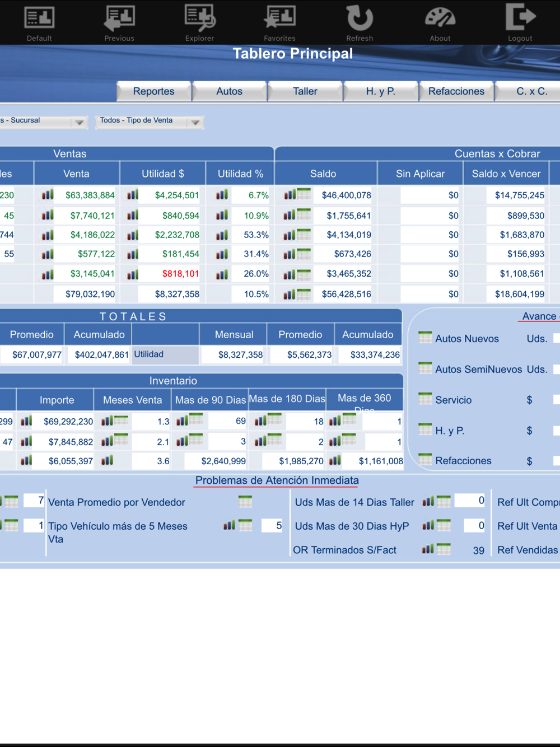Click the Venta column header
Screen dimensions: 560x747
pos(77,174)
